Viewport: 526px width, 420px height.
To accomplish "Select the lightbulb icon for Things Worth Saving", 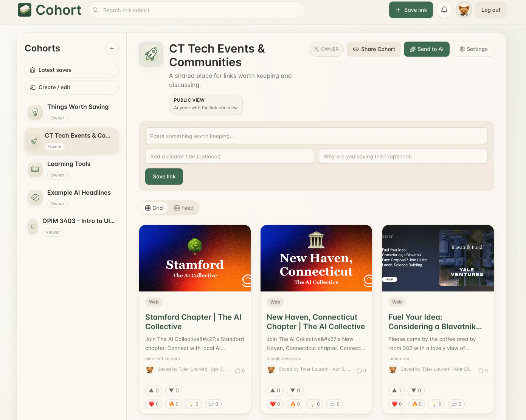I will (x=35, y=112).
